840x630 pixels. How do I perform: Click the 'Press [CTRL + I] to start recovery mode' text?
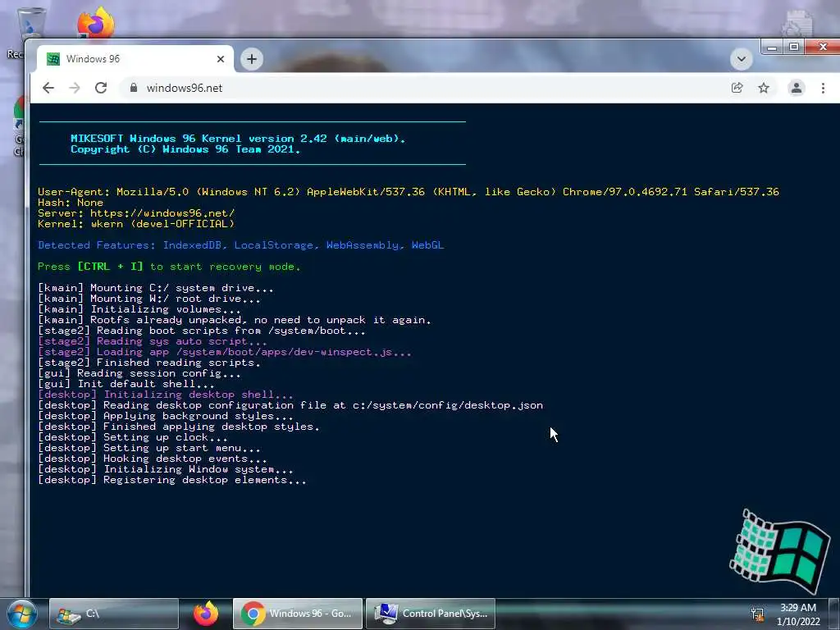(x=169, y=267)
